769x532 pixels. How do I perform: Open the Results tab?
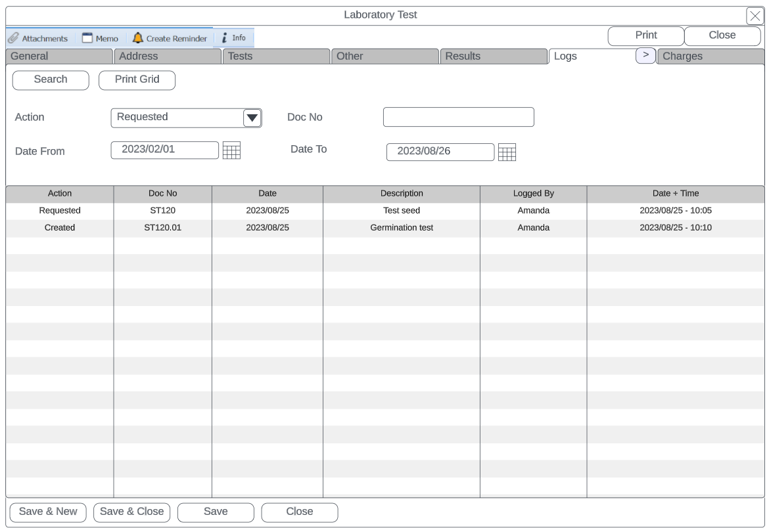(x=493, y=56)
